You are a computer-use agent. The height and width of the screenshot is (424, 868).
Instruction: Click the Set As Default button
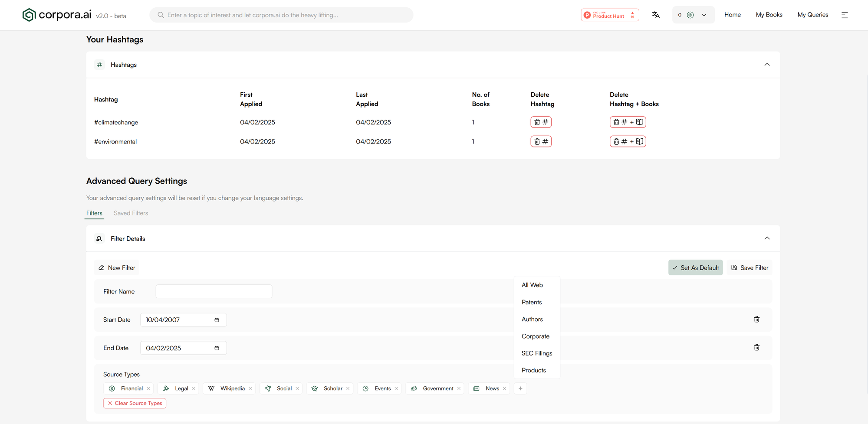click(695, 267)
